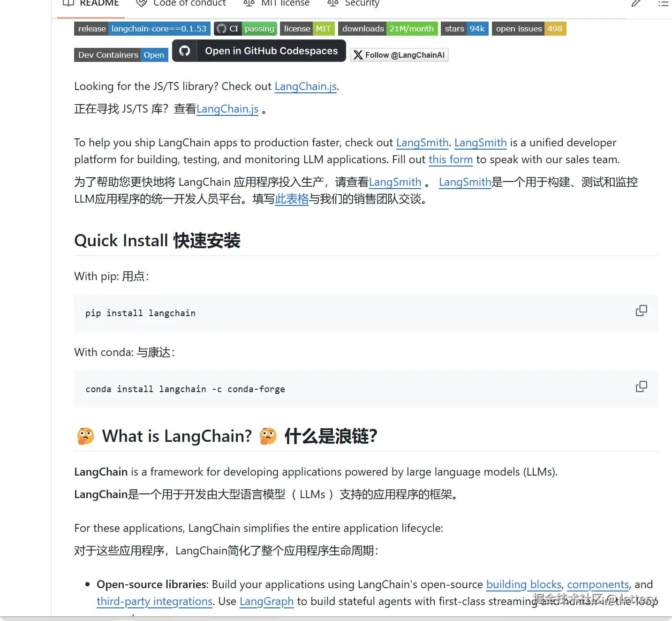
Task: Click the X logo icon
Action: 358,55
